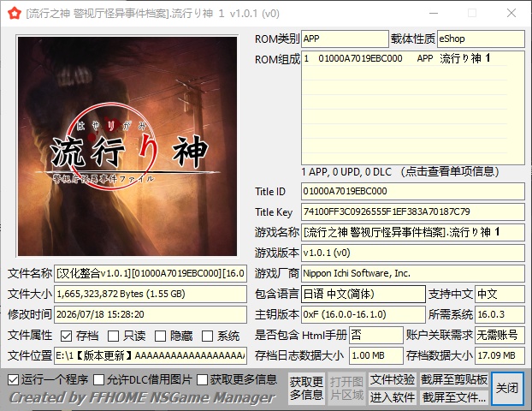Minimize the window

pos(434,13)
